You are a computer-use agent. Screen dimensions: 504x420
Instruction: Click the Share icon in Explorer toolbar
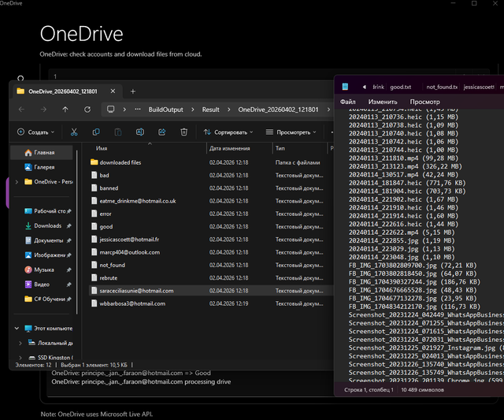coord(161,132)
